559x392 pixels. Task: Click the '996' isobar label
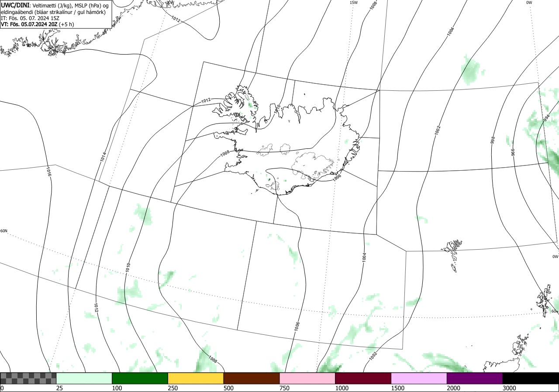513,152
